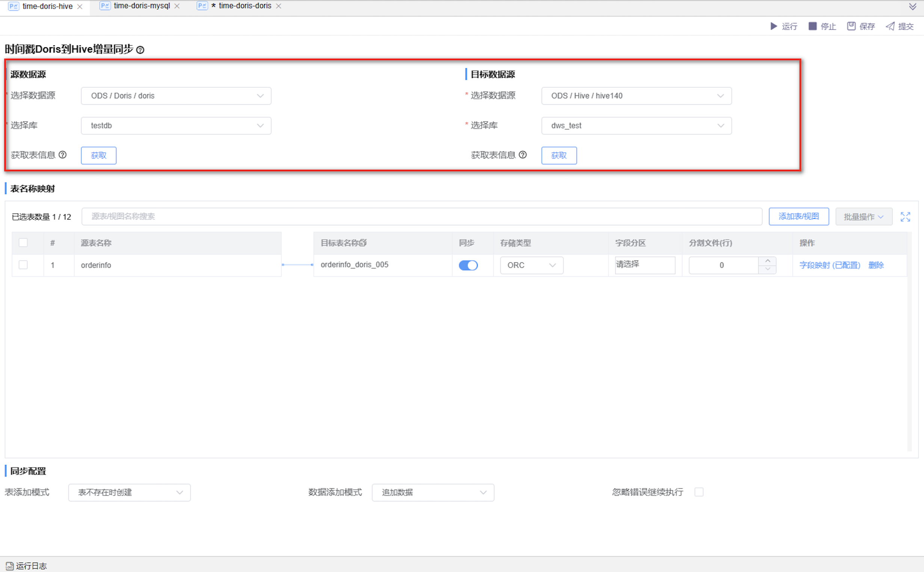Click the Run (运行) play icon
Image resolution: width=924 pixels, height=572 pixels.
tap(774, 26)
